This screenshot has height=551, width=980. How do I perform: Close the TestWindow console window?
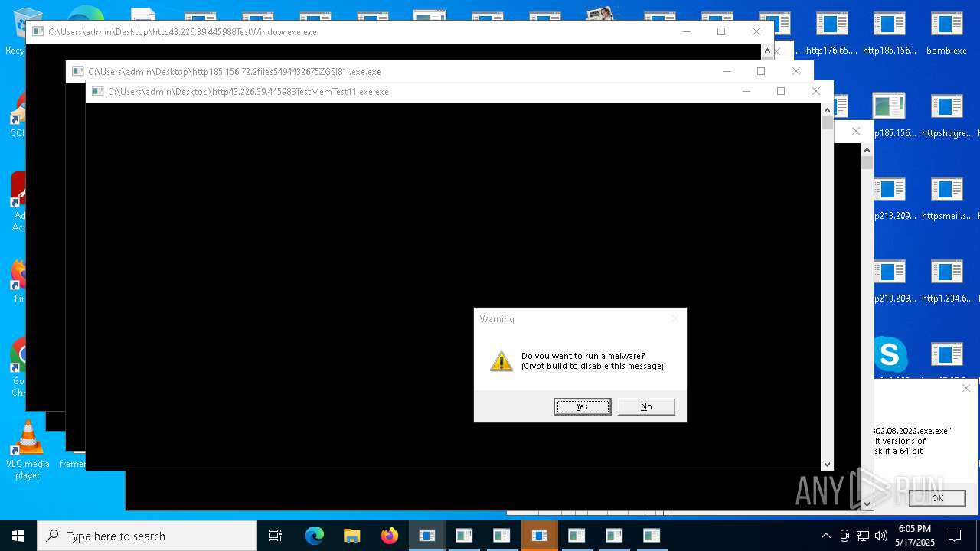click(756, 31)
